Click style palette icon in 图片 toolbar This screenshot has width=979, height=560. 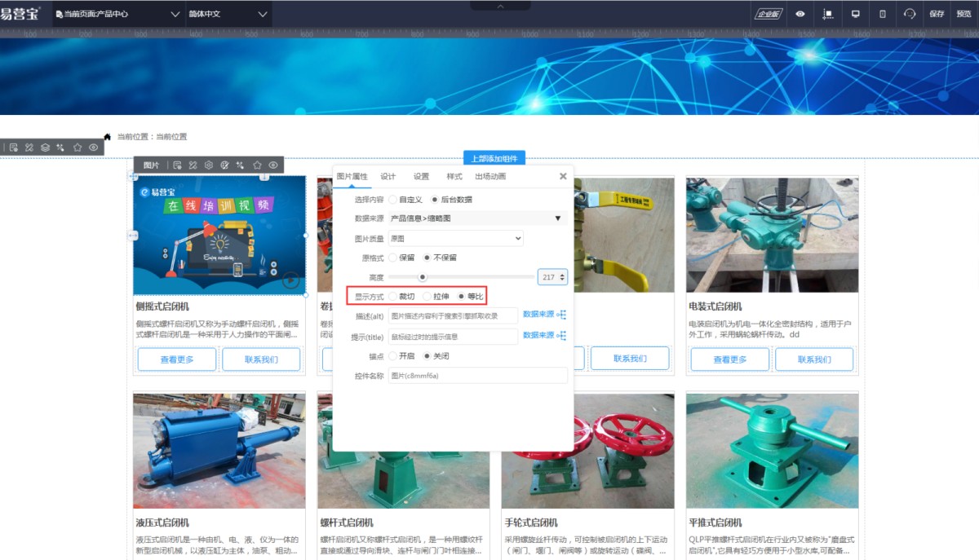pyautogui.click(x=224, y=165)
